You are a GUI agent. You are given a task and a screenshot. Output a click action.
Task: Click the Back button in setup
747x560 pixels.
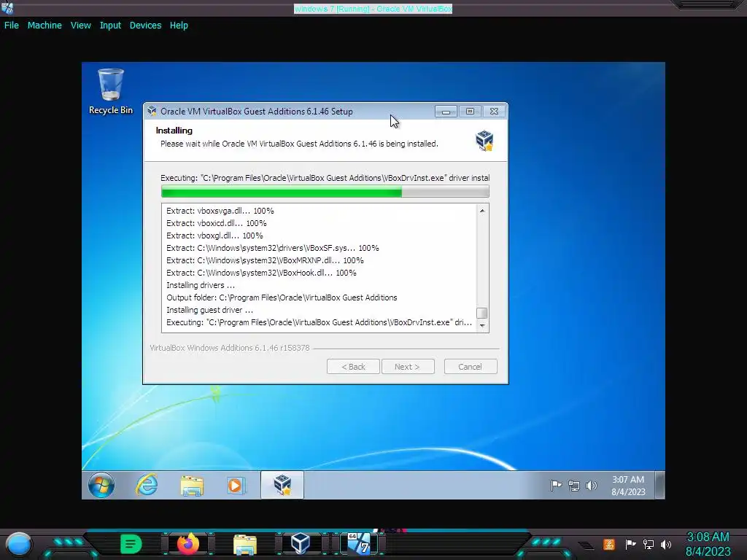pos(354,367)
